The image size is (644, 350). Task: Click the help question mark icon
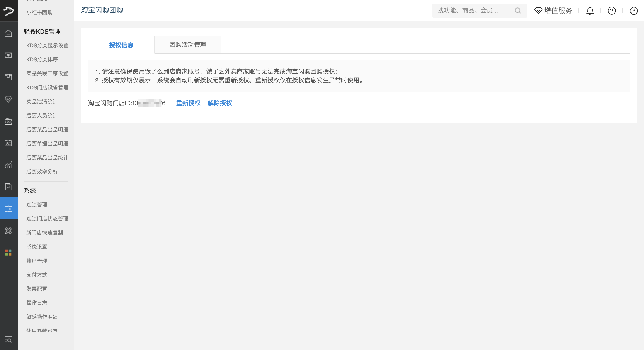point(612,11)
